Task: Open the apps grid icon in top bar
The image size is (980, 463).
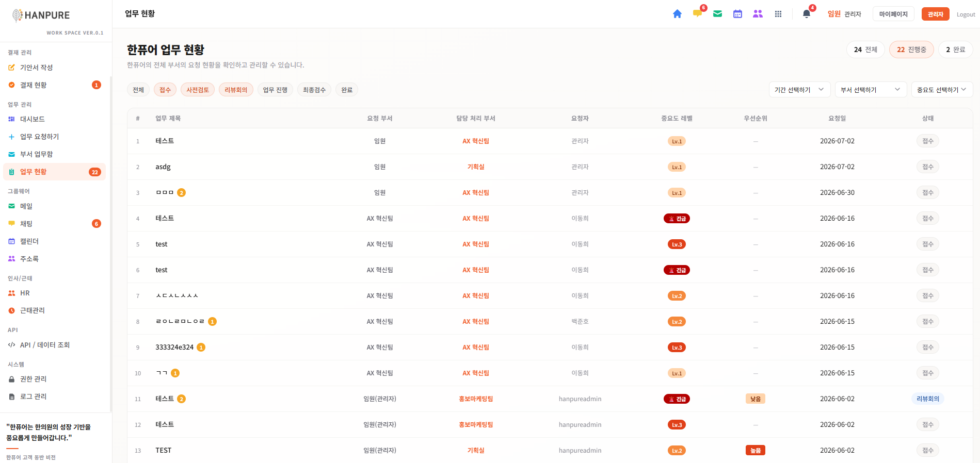Action: pos(778,14)
